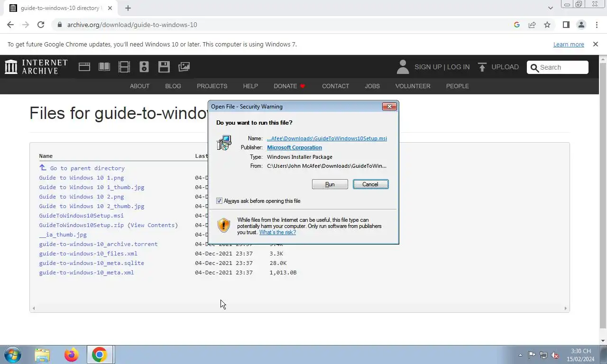The width and height of the screenshot is (607, 364).
Task: Click View Contents link
Action: click(152, 225)
